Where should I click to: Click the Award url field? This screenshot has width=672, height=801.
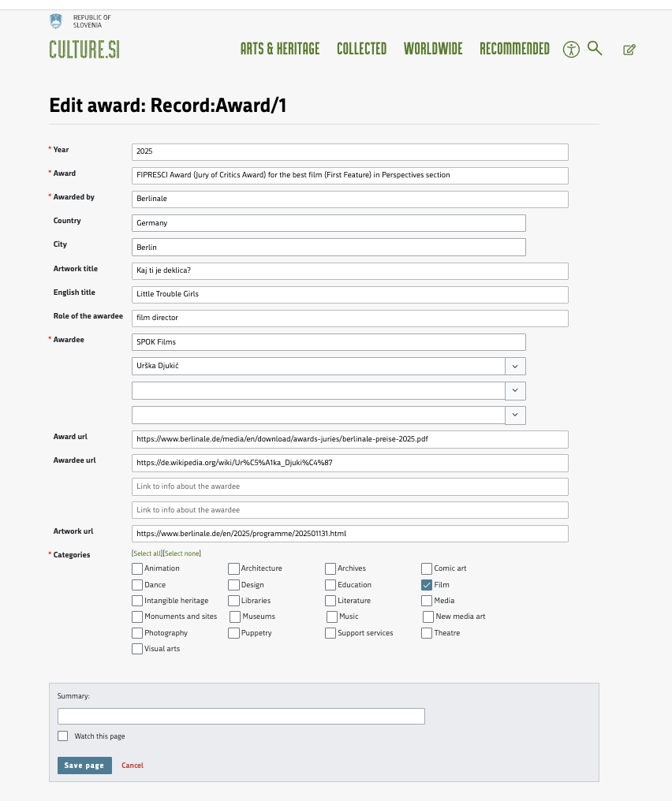point(350,439)
